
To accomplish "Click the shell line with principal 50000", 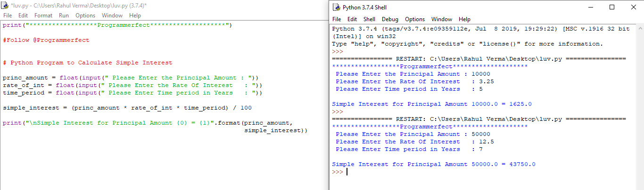I will (x=413, y=135).
